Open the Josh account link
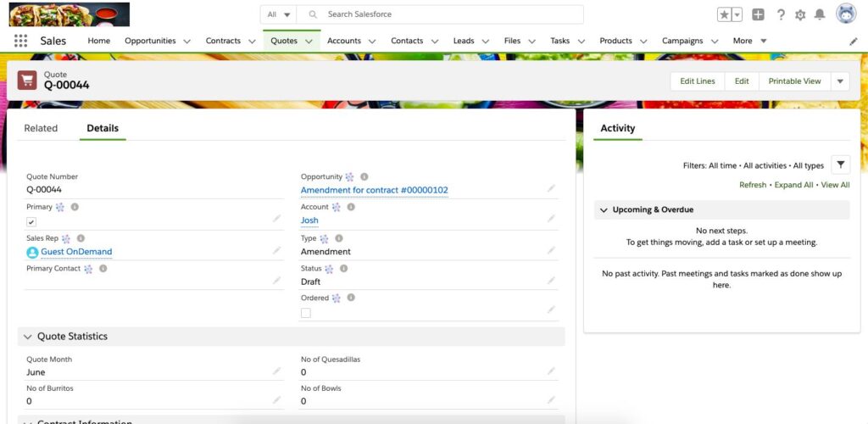 [x=309, y=220]
